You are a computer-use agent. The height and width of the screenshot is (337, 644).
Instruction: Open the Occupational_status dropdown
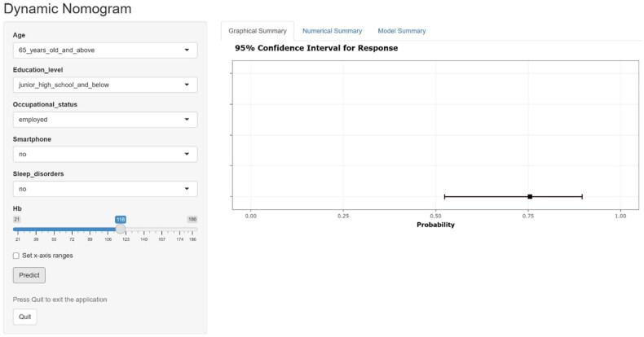105,119
